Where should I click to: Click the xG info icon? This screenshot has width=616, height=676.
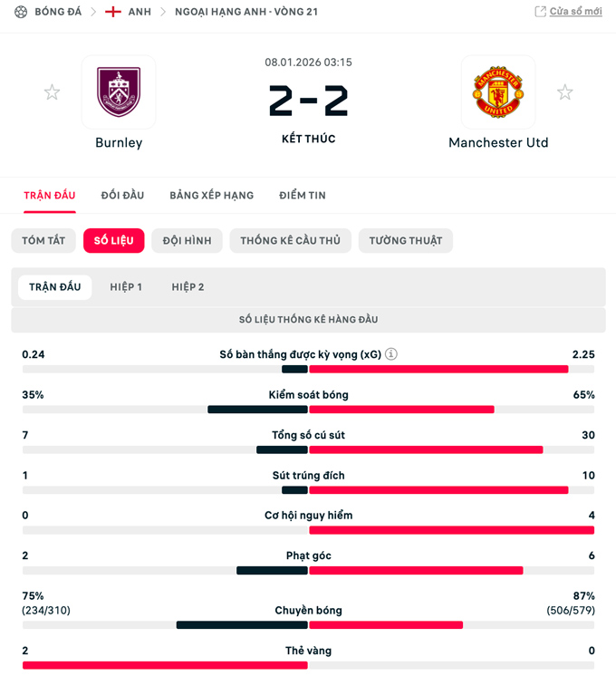[391, 354]
